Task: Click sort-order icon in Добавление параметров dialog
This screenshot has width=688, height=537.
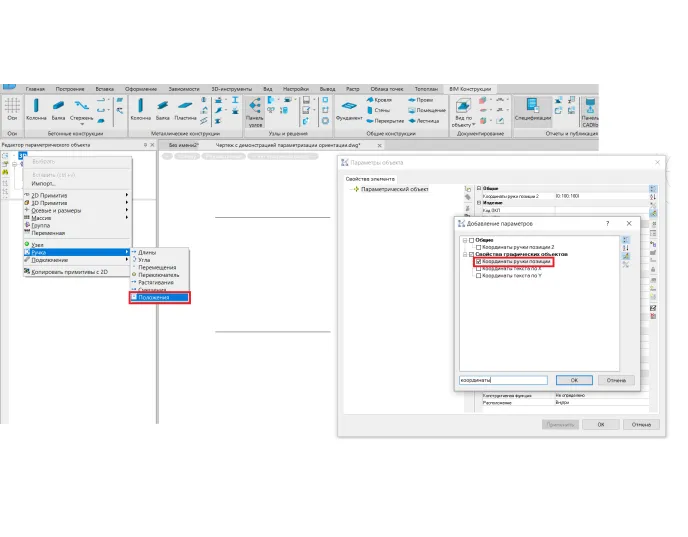Action: [x=626, y=248]
